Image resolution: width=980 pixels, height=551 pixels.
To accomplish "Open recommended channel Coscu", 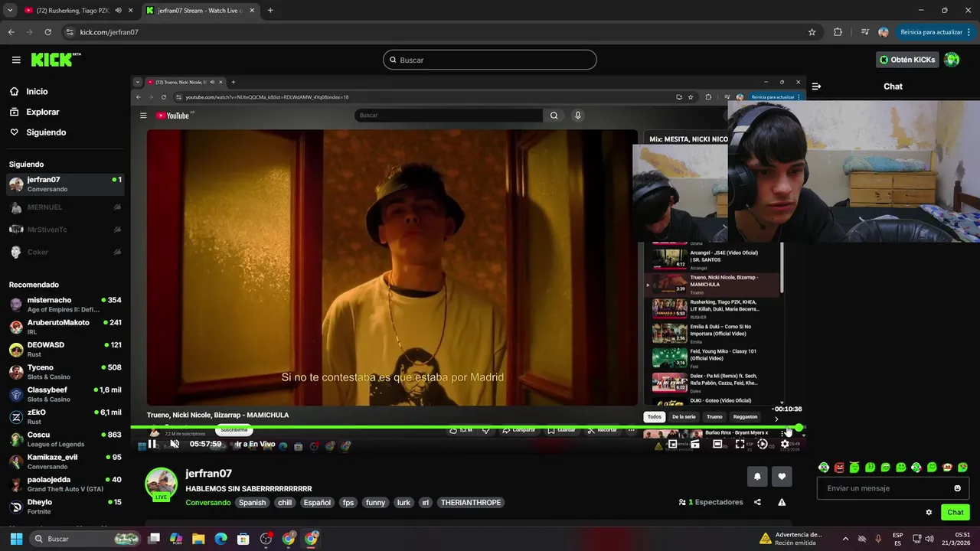I will [65, 439].
